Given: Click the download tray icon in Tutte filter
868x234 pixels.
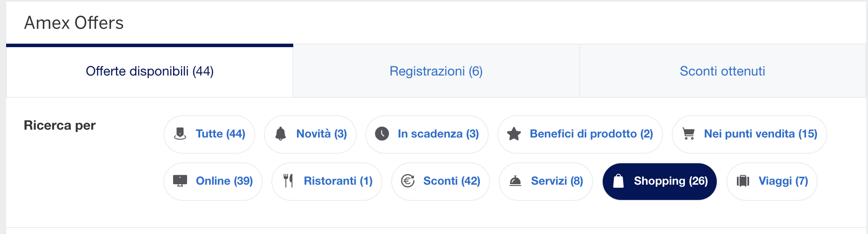Looking at the screenshot, I should point(180,134).
